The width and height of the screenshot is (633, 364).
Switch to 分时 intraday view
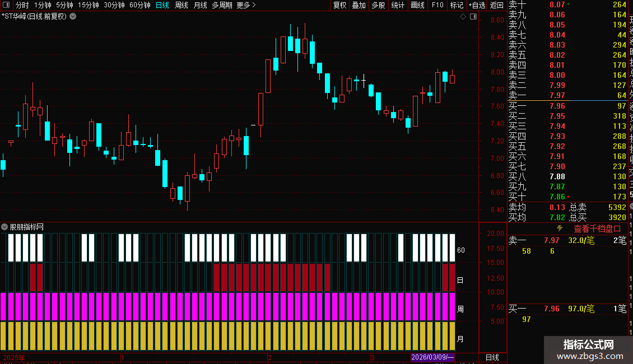(22, 5)
